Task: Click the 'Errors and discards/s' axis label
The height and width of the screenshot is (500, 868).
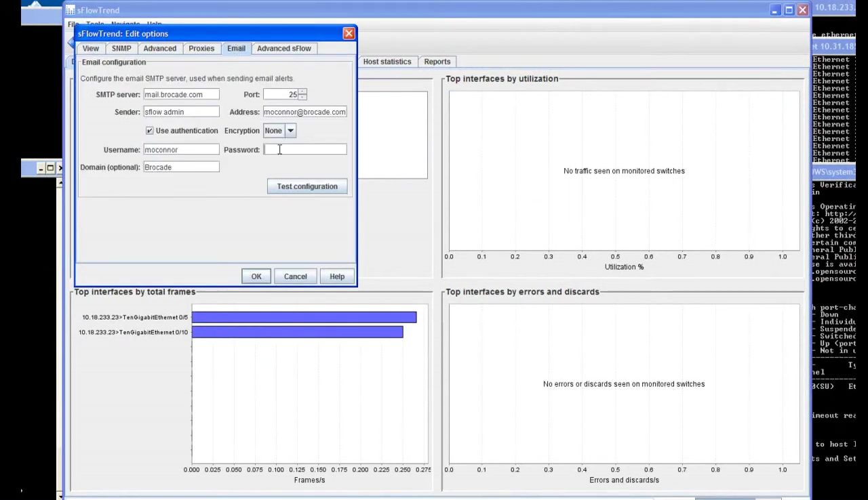Action: click(x=624, y=480)
